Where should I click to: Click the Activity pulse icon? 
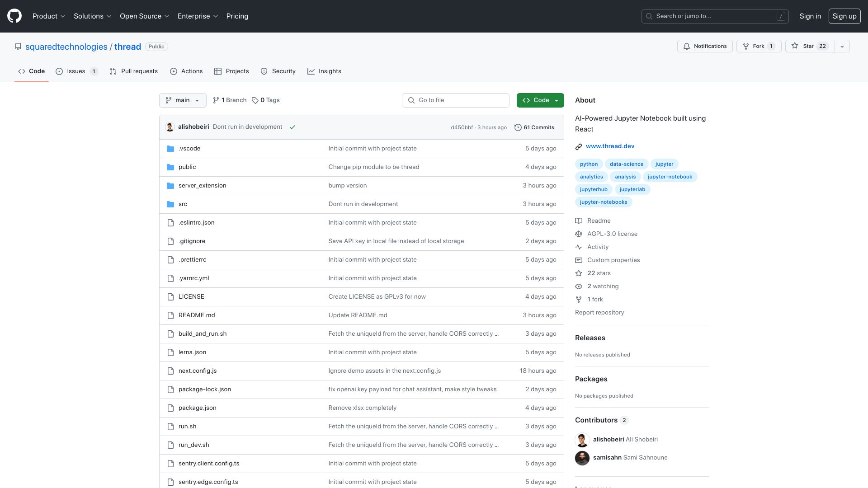(x=579, y=247)
